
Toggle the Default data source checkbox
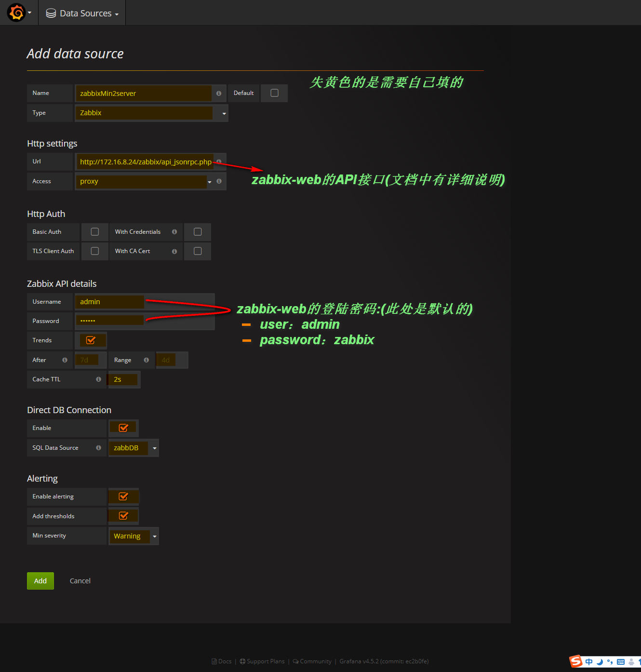(x=274, y=93)
